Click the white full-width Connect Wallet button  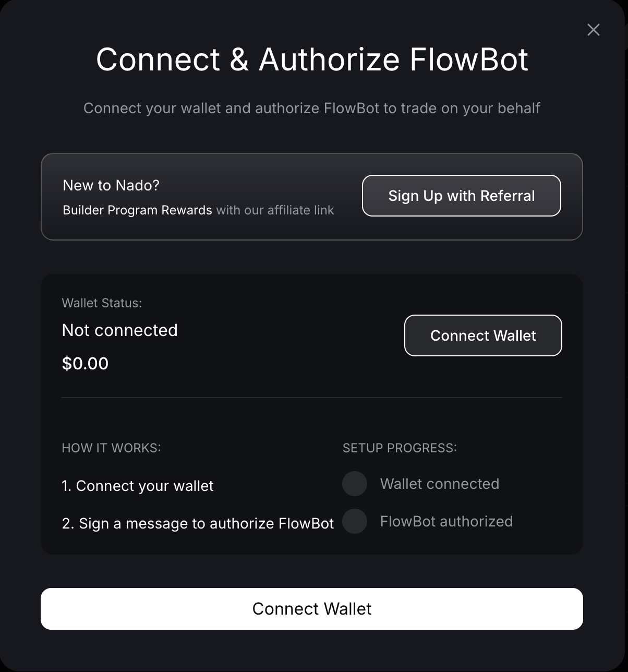[311, 609]
